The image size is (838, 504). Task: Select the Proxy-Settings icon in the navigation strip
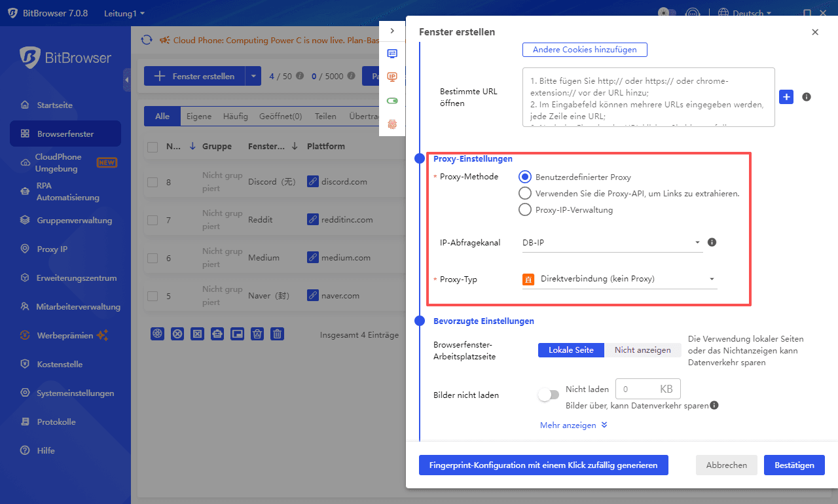(x=392, y=77)
